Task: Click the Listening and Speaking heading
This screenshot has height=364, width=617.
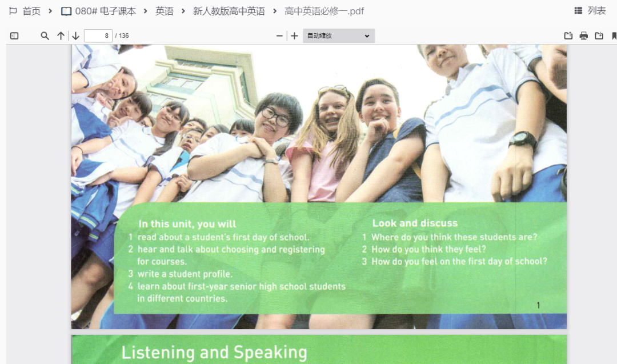Action: pyautogui.click(x=214, y=352)
